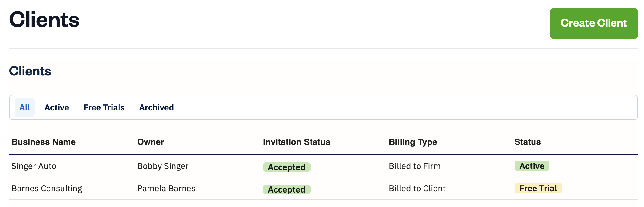644x207 pixels.
Task: Show the Archived clients tab
Action: [156, 107]
